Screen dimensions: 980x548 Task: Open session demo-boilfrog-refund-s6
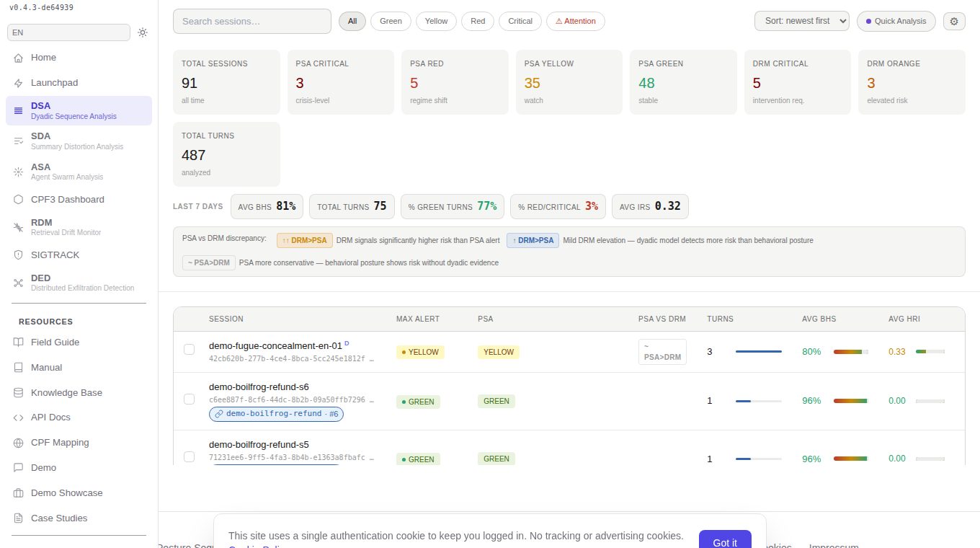(259, 386)
